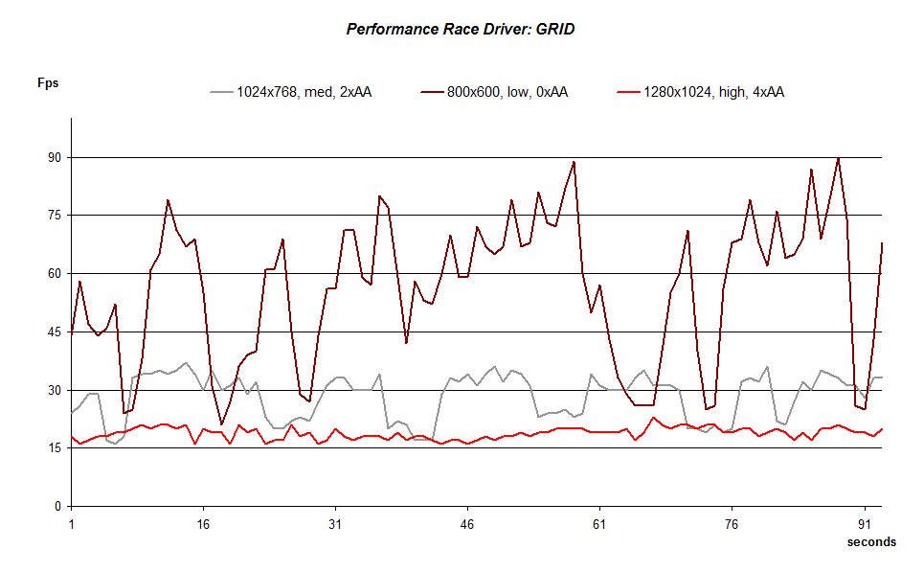Click the y-axis value "90"

55,157
